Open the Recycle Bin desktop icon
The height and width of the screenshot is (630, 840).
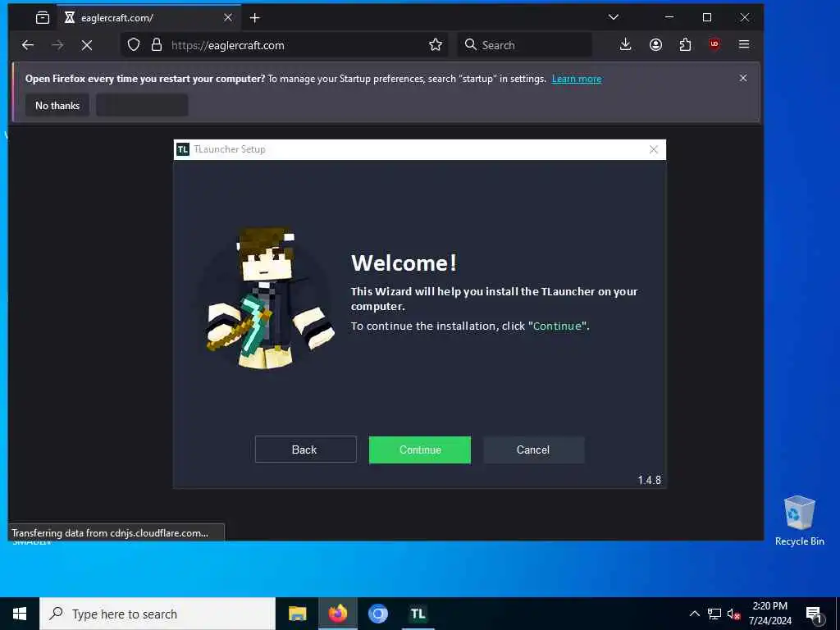click(799, 520)
